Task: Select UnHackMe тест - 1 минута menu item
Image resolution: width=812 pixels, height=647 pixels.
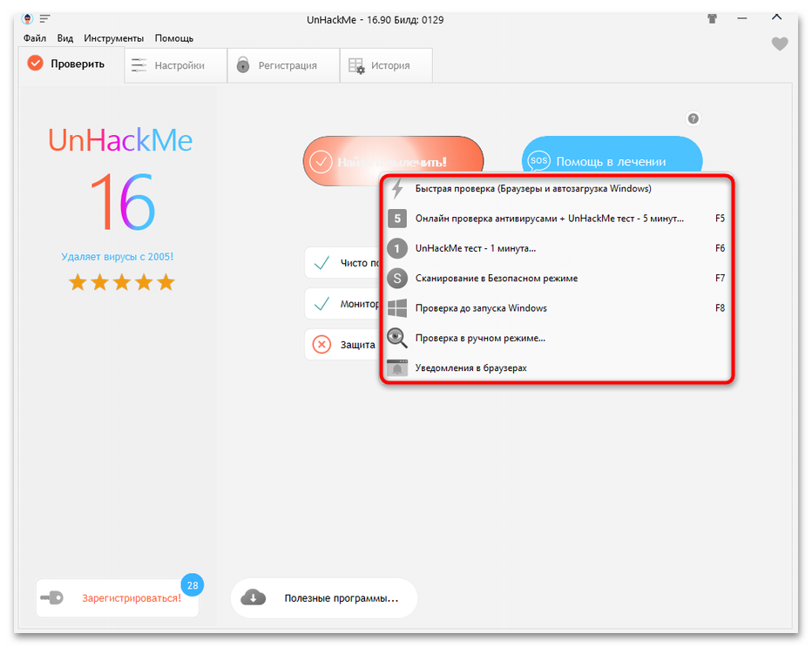Action: coord(557,248)
